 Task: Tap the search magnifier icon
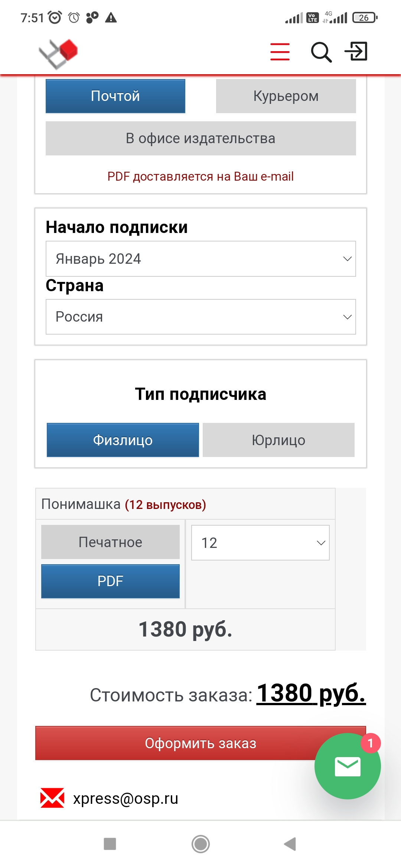coord(321,52)
